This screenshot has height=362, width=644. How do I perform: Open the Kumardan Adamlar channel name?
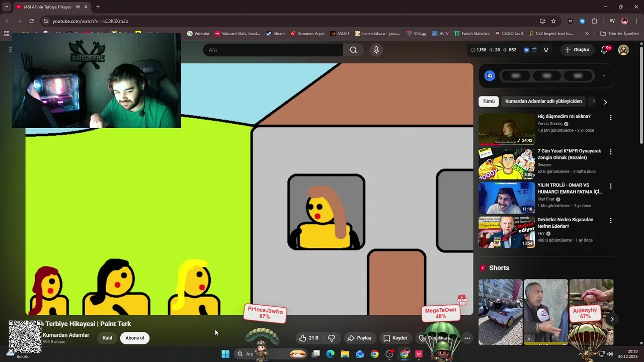tap(66, 335)
